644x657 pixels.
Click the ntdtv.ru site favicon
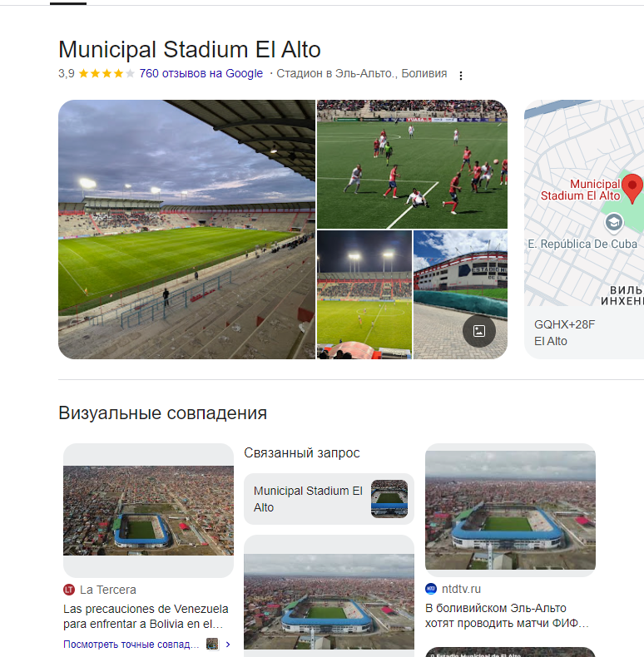[x=431, y=589]
